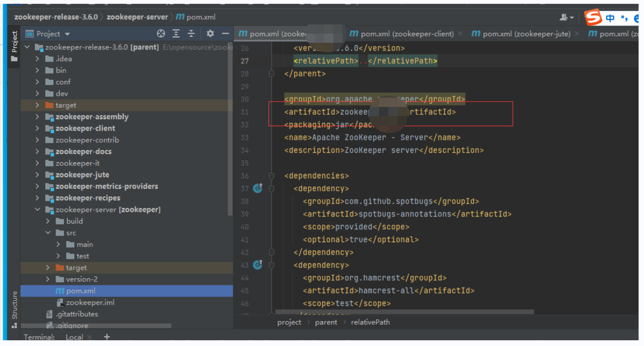The height and width of the screenshot is (346, 644).
Task: Expand the zookeeper-assembly module
Action: pos(37,117)
